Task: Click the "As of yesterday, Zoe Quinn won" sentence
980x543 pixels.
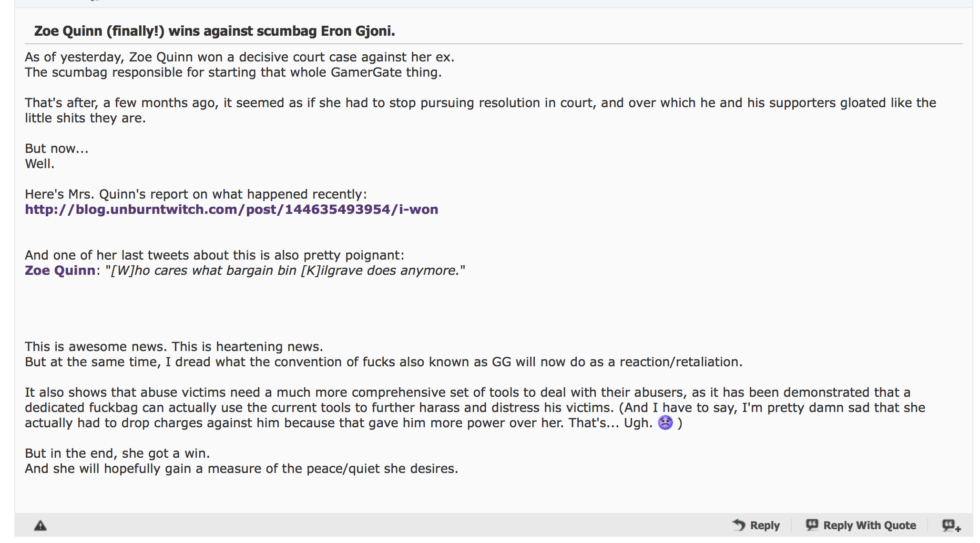Action: (x=240, y=57)
